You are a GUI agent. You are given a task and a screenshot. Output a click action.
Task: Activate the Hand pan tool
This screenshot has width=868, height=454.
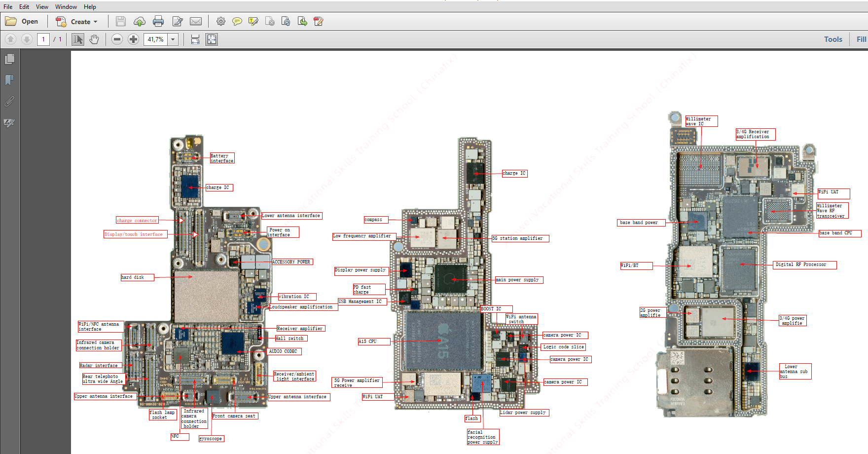tap(94, 39)
